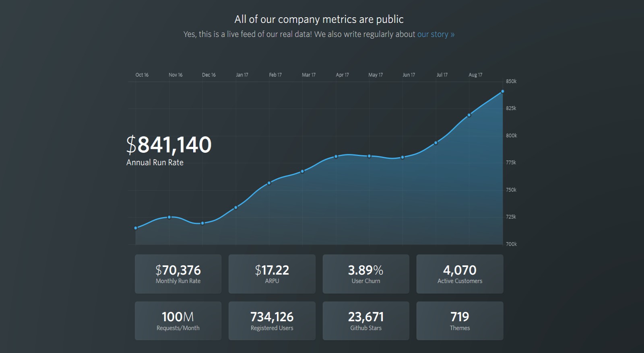Open the 734,126 Registered Users card
This screenshot has width=644, height=353.
point(272,321)
